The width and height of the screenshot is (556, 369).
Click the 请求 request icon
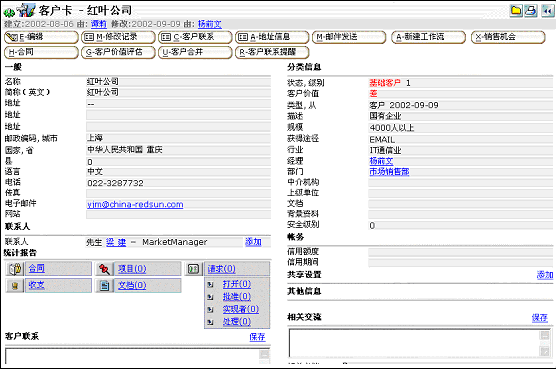pyautogui.click(x=194, y=269)
